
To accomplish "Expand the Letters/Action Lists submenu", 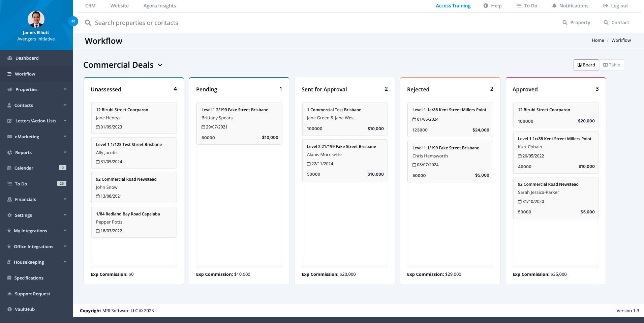I will tap(65, 121).
